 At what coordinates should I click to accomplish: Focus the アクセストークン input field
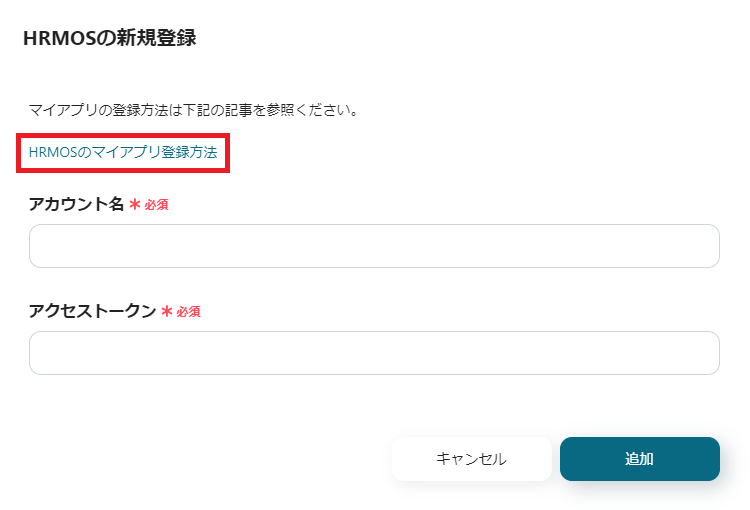pyautogui.click(x=374, y=353)
